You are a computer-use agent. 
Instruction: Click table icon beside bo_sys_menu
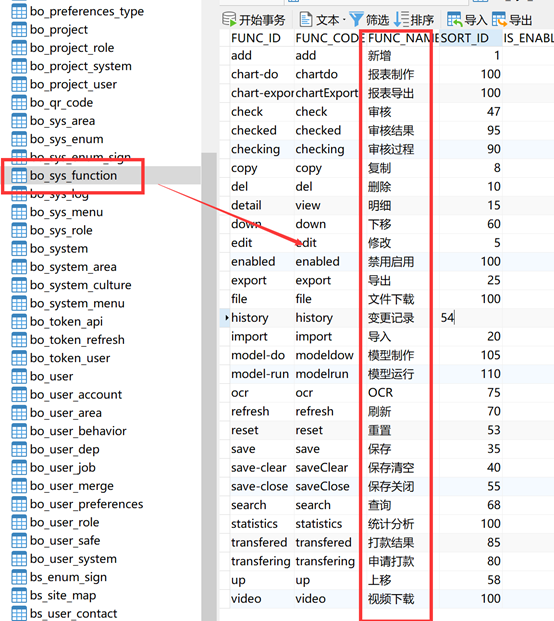[19, 212]
